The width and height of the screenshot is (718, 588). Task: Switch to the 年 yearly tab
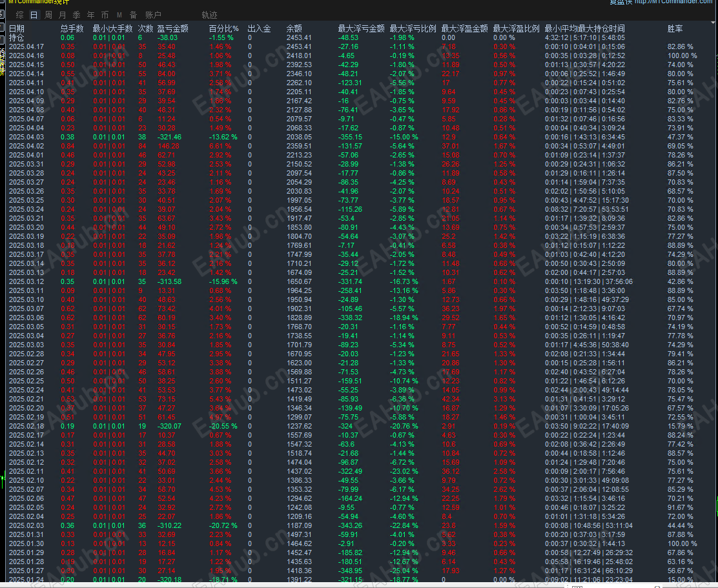pos(90,15)
